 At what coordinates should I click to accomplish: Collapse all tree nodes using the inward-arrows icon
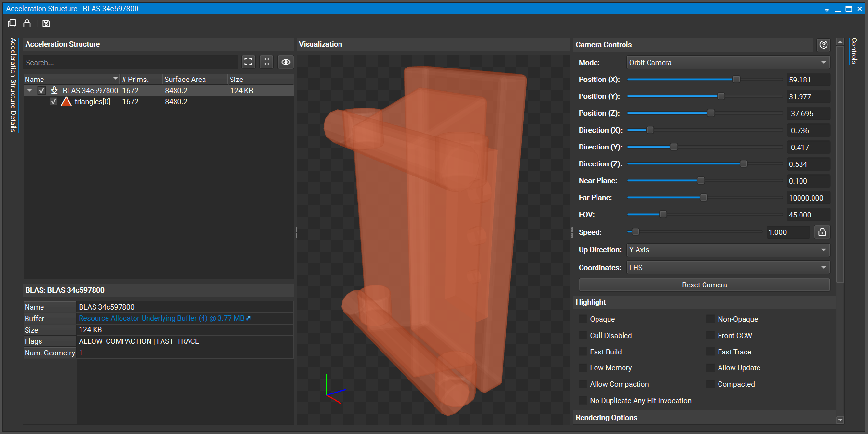point(267,62)
